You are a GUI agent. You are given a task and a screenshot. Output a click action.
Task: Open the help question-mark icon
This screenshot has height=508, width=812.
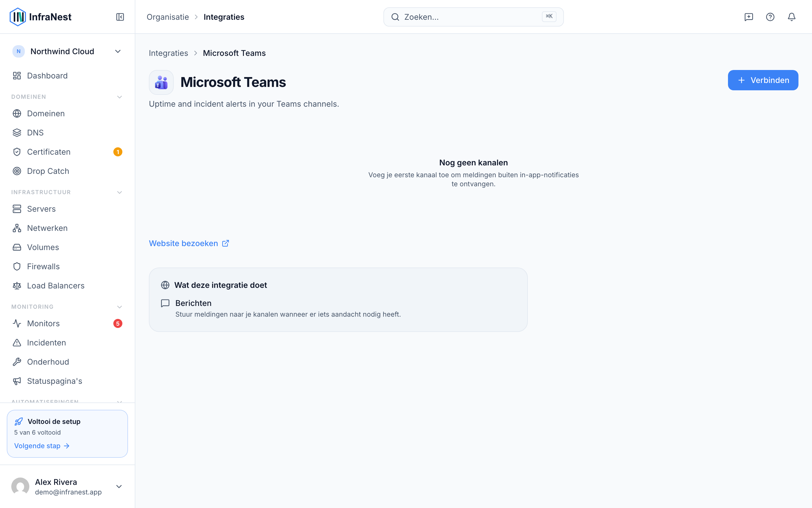click(x=770, y=17)
